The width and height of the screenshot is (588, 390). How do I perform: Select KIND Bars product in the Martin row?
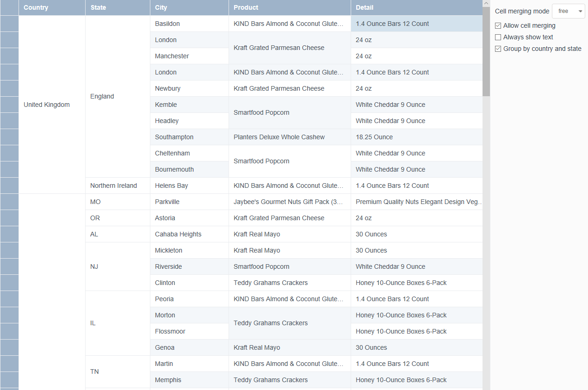290,364
